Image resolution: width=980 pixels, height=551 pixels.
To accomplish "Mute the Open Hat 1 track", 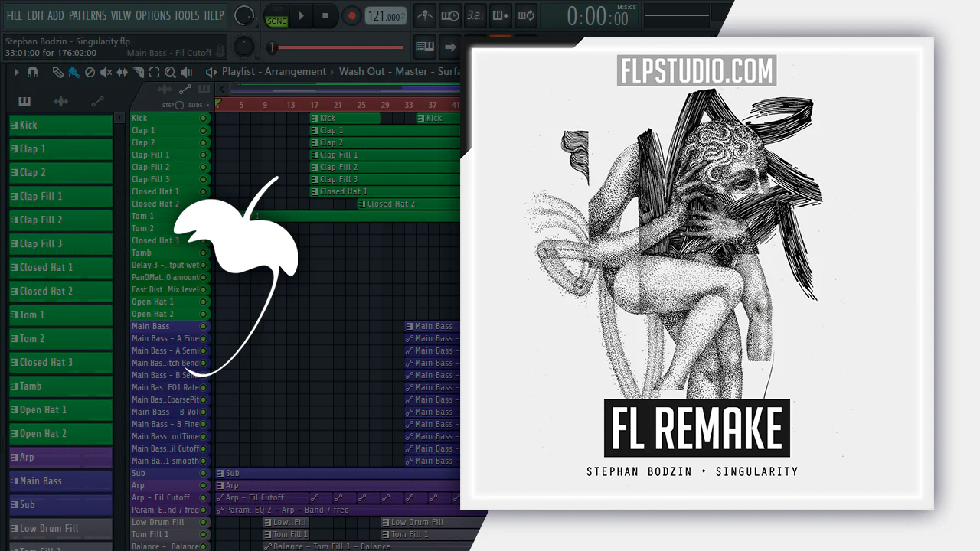I will (204, 302).
